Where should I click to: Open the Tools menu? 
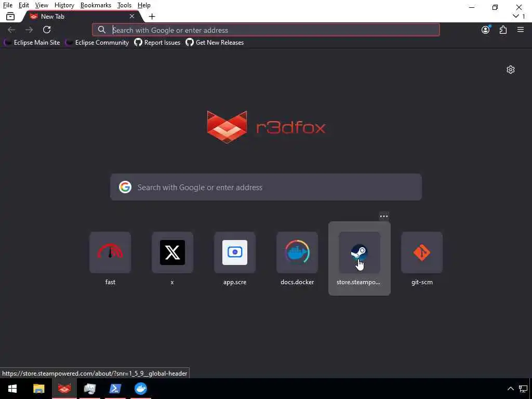(124, 5)
